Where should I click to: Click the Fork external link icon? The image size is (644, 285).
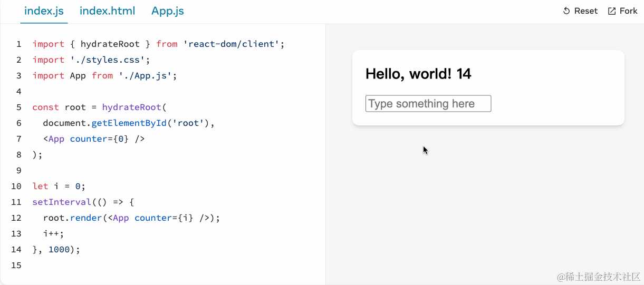pyautogui.click(x=612, y=11)
